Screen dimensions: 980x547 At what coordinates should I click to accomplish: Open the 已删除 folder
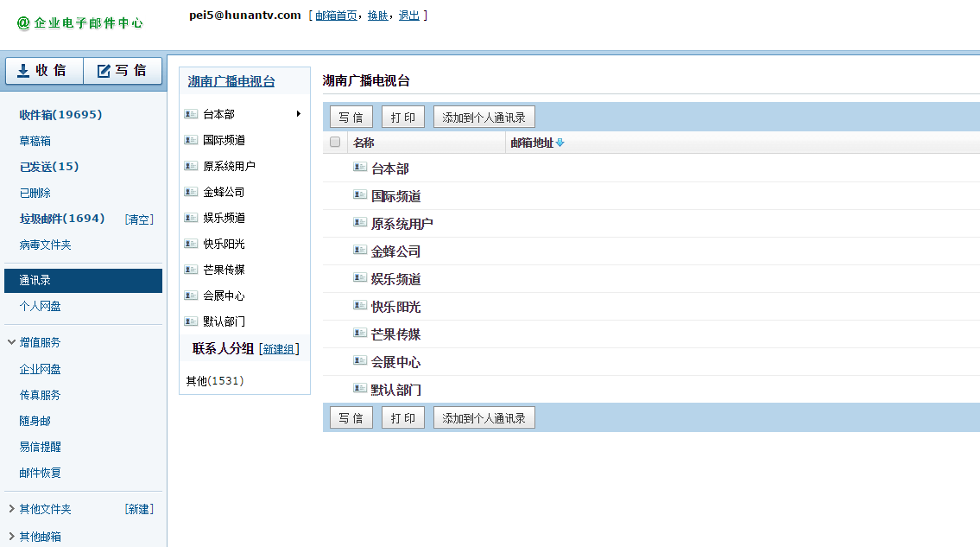click(x=35, y=193)
